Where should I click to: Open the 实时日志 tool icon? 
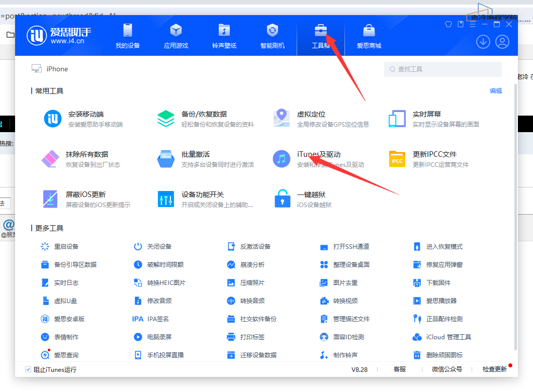click(45, 282)
